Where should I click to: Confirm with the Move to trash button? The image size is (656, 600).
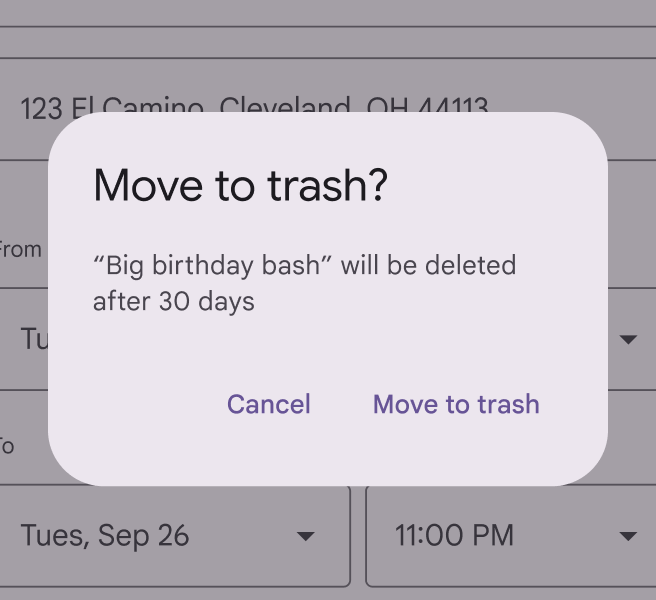click(x=456, y=404)
